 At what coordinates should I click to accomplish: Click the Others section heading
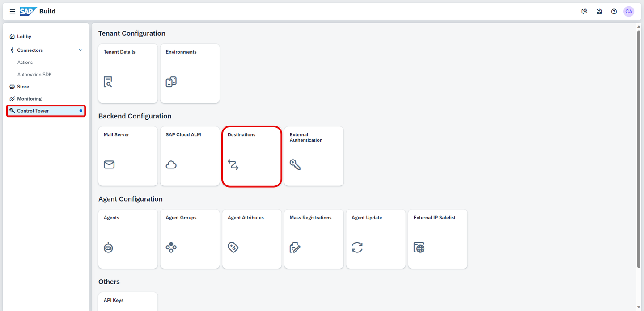(x=109, y=282)
